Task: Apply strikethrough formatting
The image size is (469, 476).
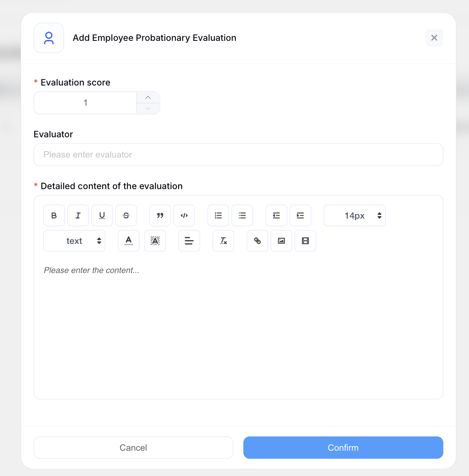Action: tap(126, 215)
